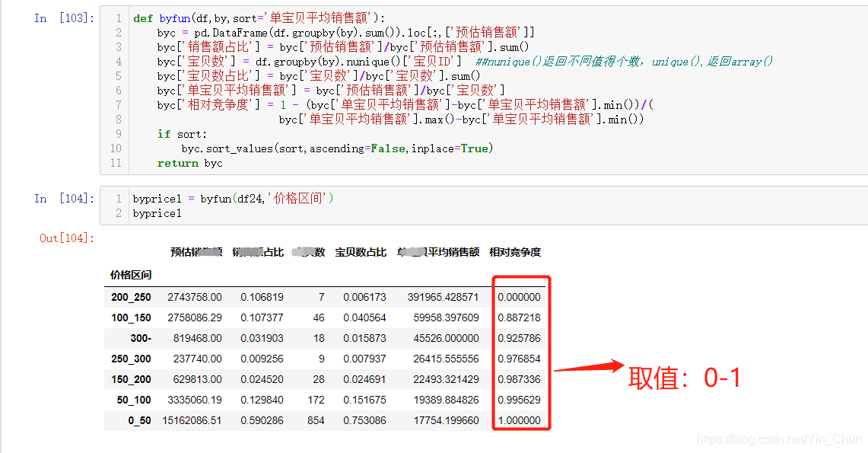This screenshot has width=868, height=453.
Task: Click the value 237740.00
Action: (x=198, y=359)
